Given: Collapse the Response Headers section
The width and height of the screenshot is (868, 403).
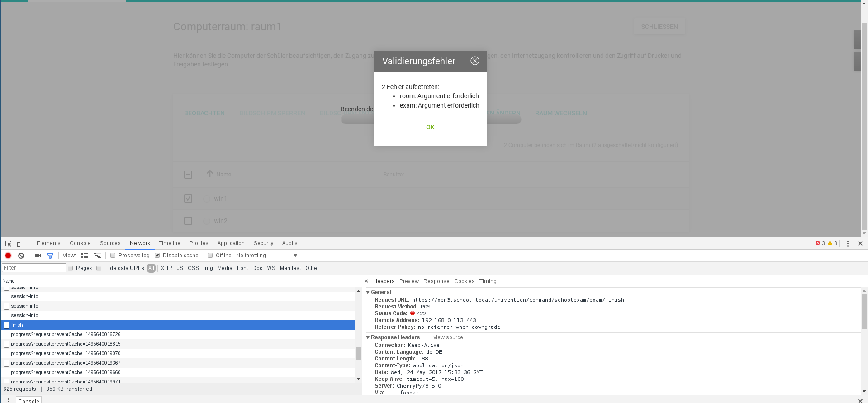Looking at the screenshot, I should click(368, 337).
